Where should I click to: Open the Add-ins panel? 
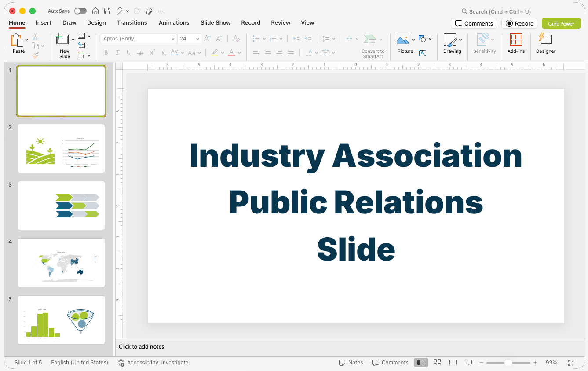click(x=516, y=44)
